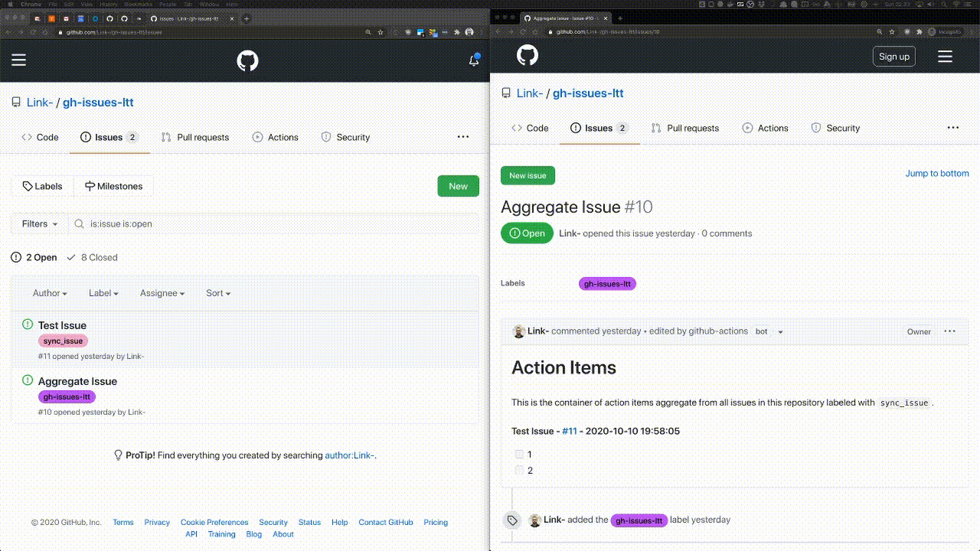Open the Labels button

click(x=42, y=186)
